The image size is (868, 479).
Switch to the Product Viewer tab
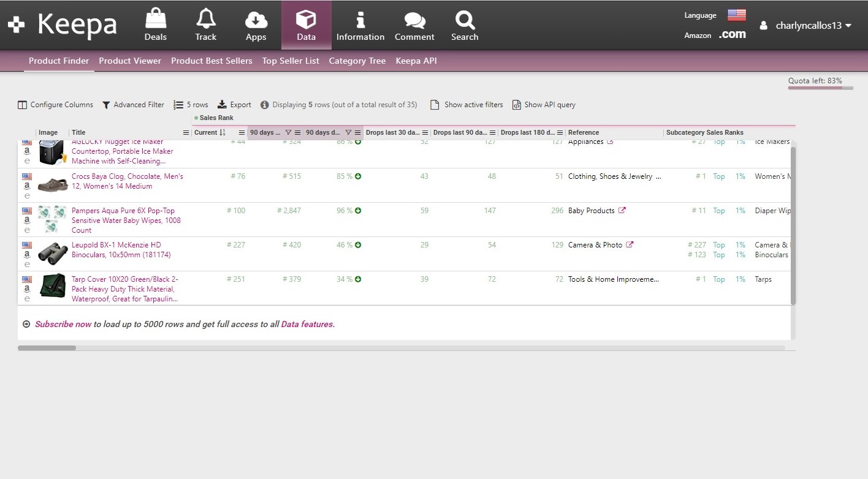pyautogui.click(x=130, y=61)
